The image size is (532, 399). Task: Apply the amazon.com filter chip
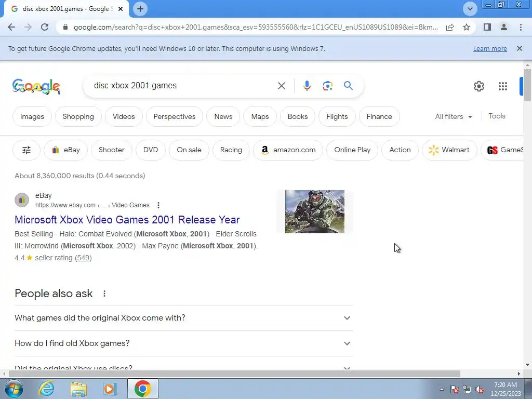pyautogui.click(x=288, y=150)
